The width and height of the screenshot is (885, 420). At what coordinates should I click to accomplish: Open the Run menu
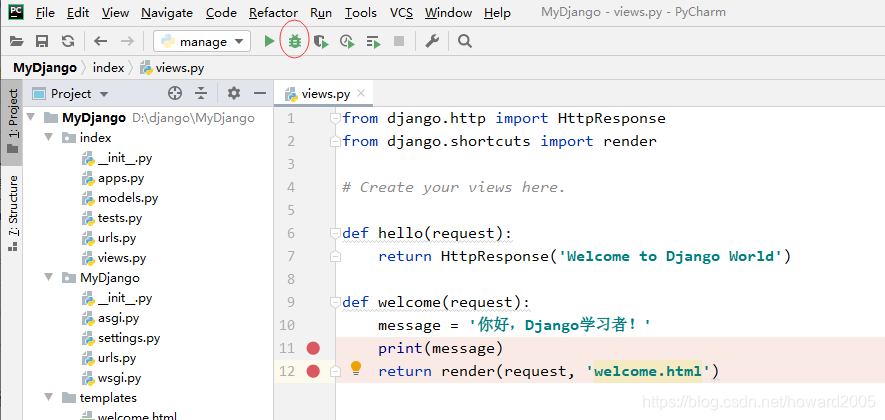pyautogui.click(x=321, y=12)
